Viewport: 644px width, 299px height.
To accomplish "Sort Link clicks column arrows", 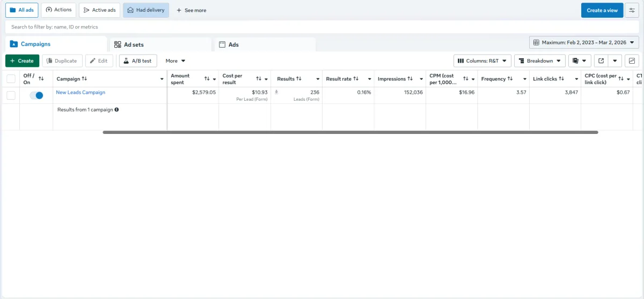I will 561,79.
